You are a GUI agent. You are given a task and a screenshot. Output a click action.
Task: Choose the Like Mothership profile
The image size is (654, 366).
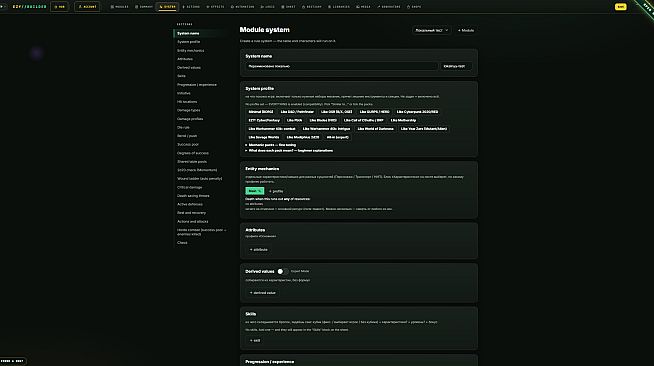pyautogui.click(x=403, y=120)
